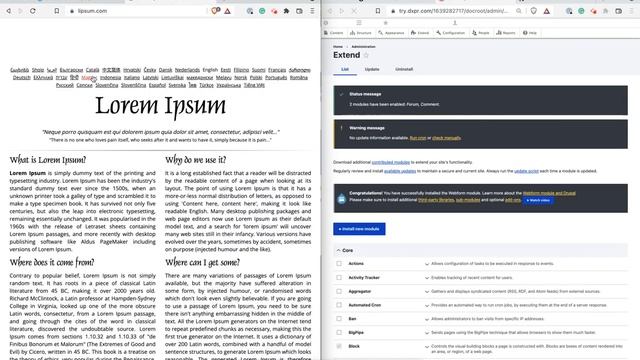This screenshot has width=640, height=360.
Task: Open green Grammarly extension in right browser
Action: click(581, 11)
